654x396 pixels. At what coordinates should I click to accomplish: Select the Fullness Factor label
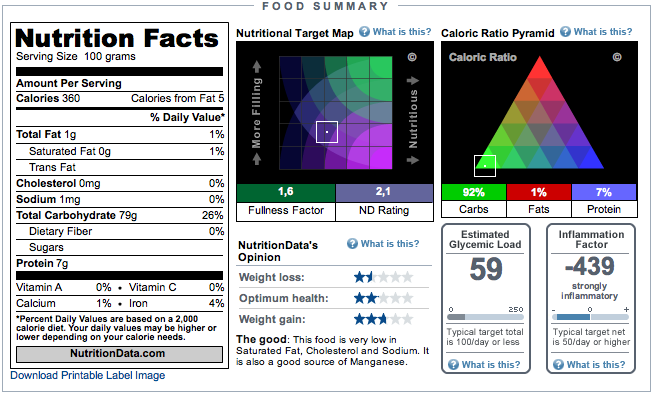click(286, 210)
